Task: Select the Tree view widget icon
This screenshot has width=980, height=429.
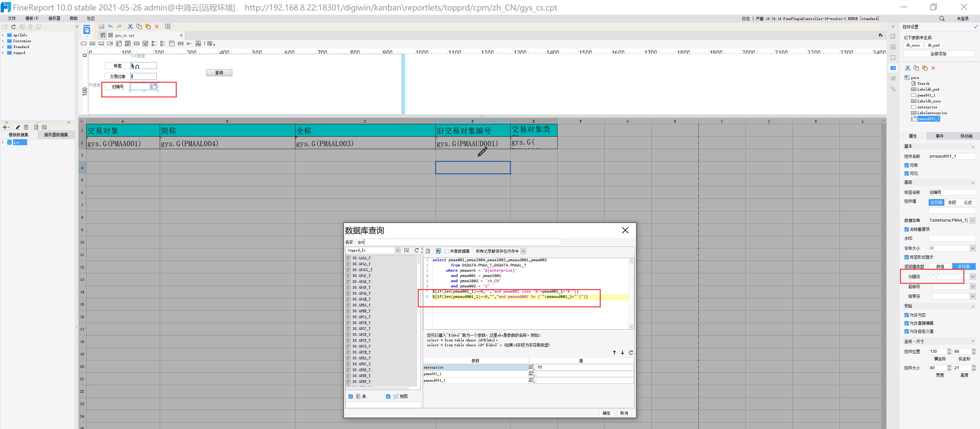Action: (198, 44)
